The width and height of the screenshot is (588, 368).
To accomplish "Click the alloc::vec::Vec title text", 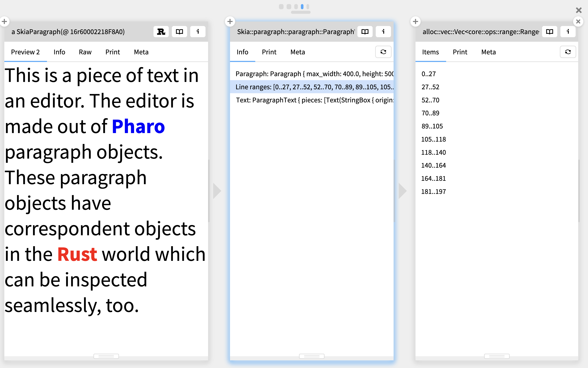I will coord(481,32).
